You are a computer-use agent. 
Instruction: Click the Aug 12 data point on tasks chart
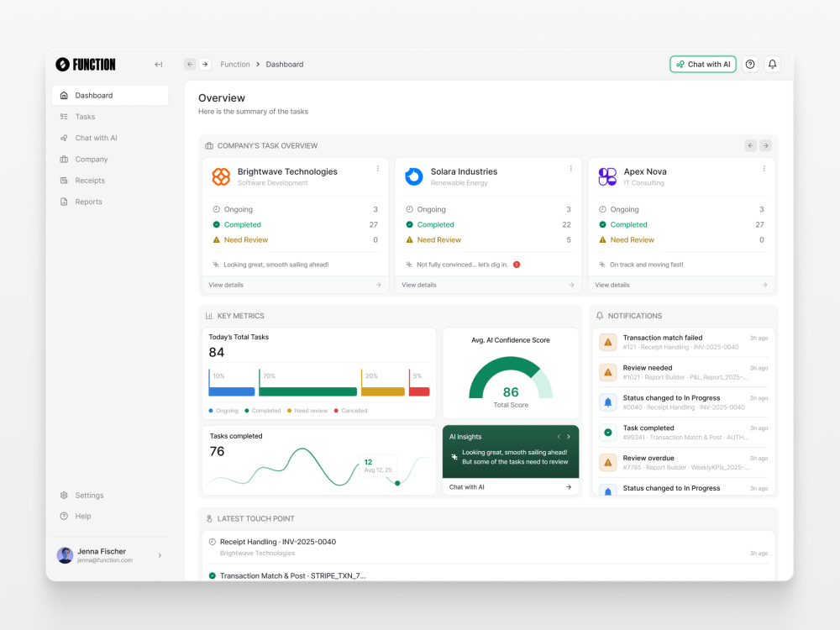tap(397, 483)
